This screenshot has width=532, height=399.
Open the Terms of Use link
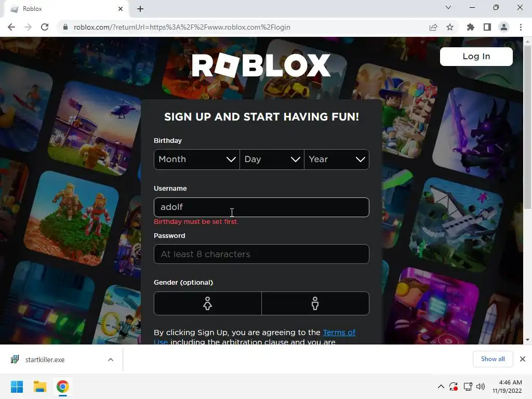pyautogui.click(x=339, y=332)
